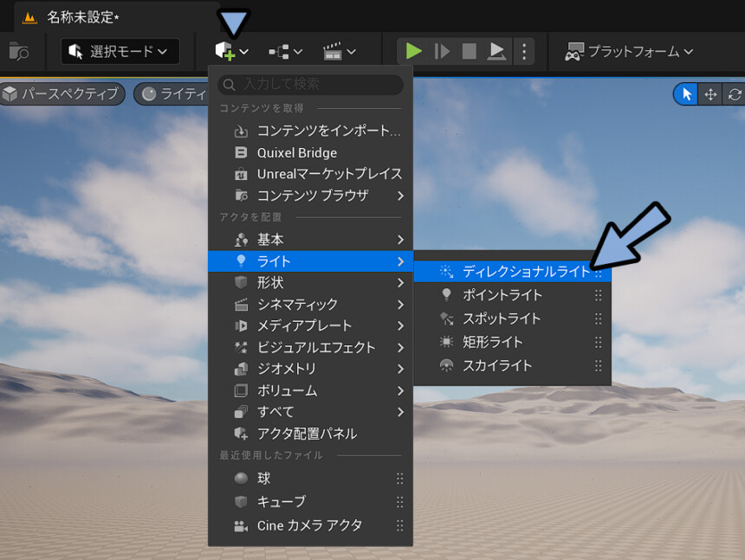Add a Rect Light
Image resolution: width=745 pixels, height=560 pixels.
[x=512, y=342]
